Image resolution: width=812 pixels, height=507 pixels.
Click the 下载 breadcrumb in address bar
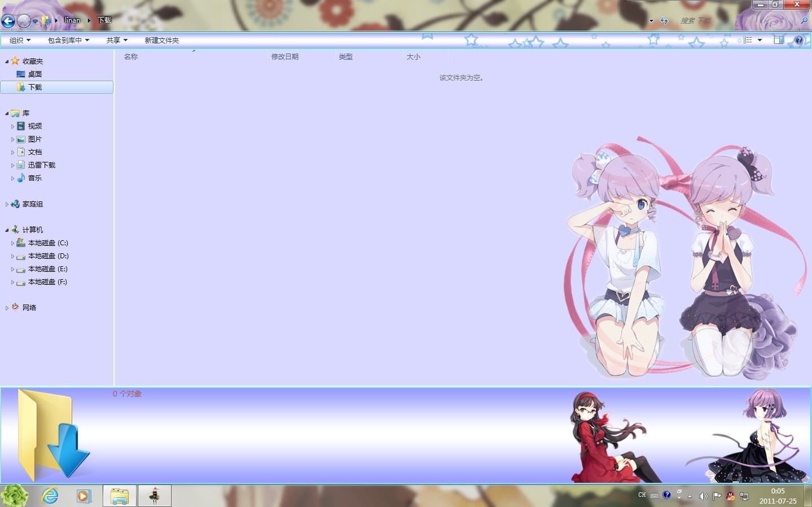point(104,20)
